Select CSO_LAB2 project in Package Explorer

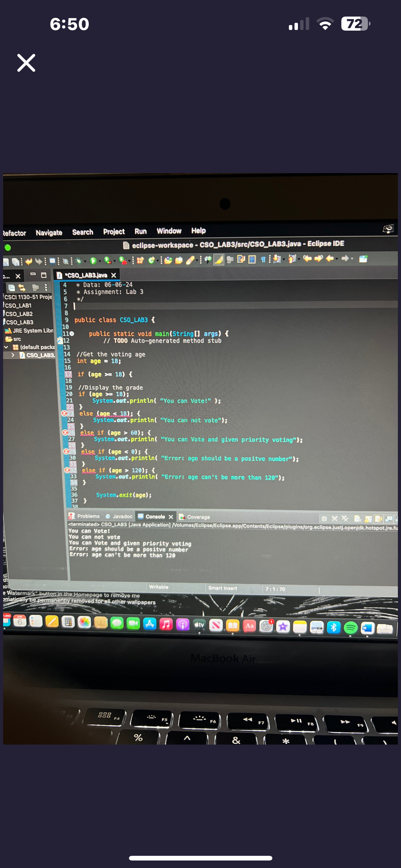[x=19, y=314]
